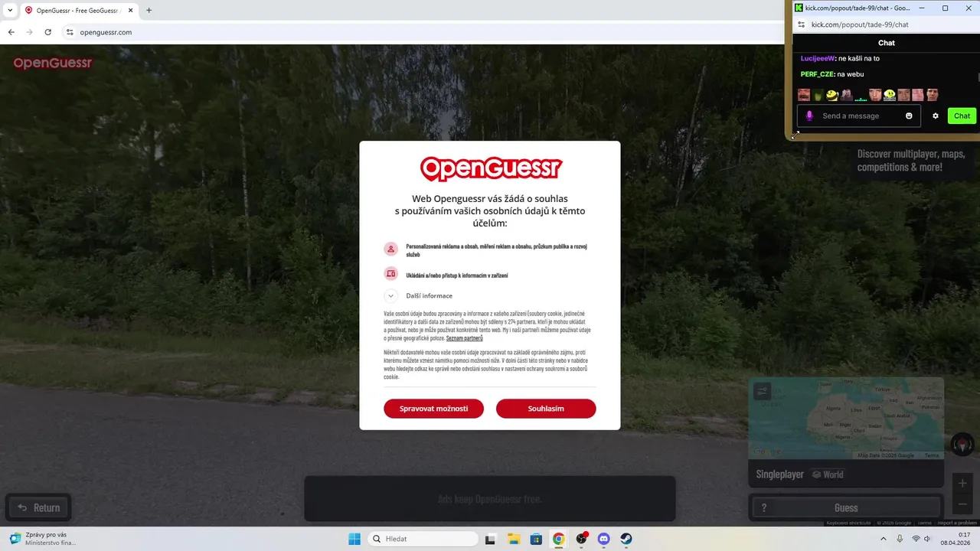This screenshot has width=980, height=551.
Task: Open a new browser tab
Action: (149, 10)
